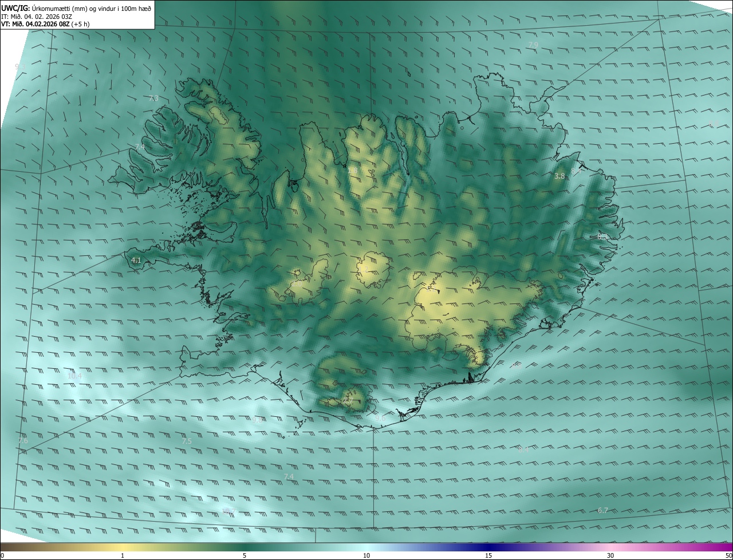
Task: Click the '30' tick label on the color scale
Action: pyautogui.click(x=610, y=555)
